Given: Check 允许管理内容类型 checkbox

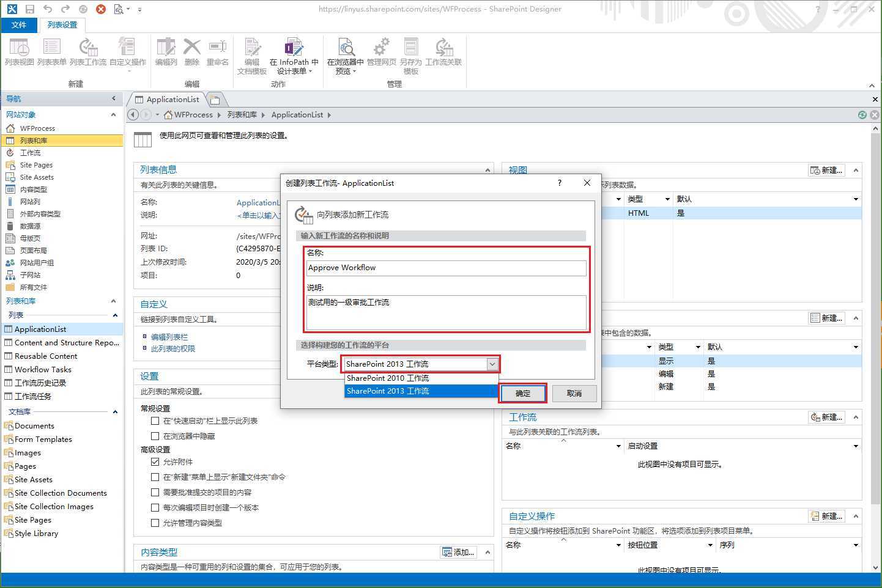Looking at the screenshot, I should click(155, 523).
